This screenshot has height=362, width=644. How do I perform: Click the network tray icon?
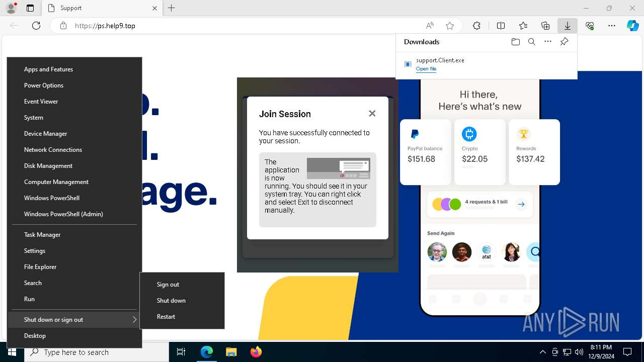(567, 352)
